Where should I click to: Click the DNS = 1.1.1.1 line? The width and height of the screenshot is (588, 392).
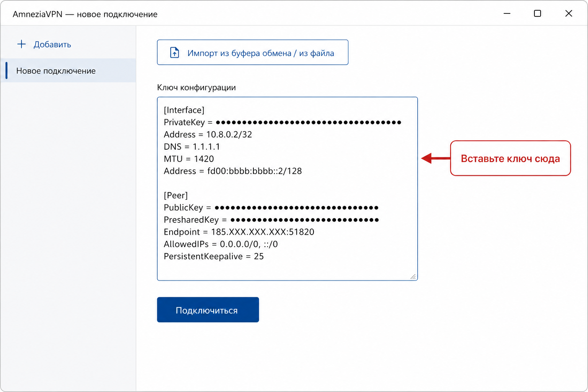point(192,147)
